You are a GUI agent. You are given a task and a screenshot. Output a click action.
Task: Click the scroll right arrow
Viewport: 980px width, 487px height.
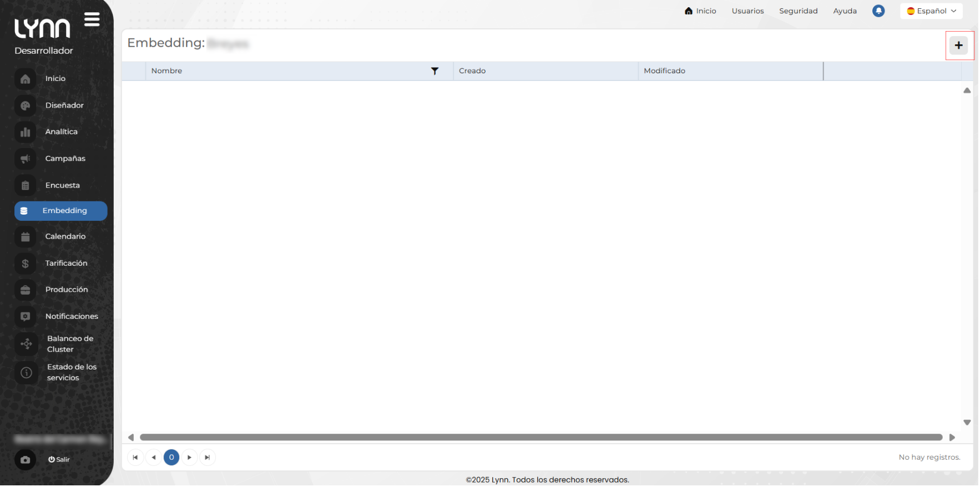[x=952, y=438]
